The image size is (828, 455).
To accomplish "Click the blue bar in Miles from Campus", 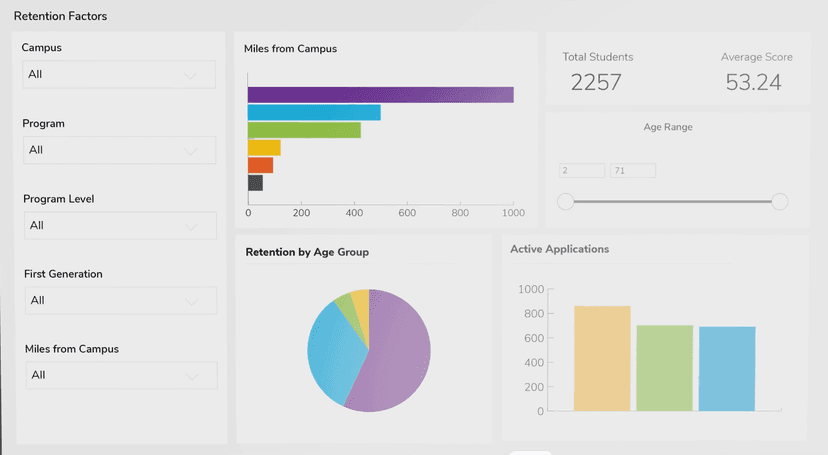I will point(314,112).
